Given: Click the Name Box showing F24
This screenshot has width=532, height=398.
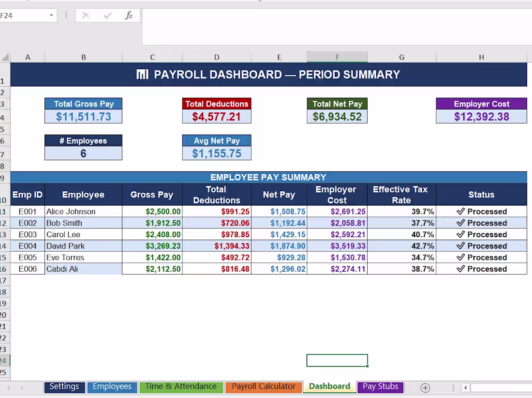Looking at the screenshot, I should (24, 15).
